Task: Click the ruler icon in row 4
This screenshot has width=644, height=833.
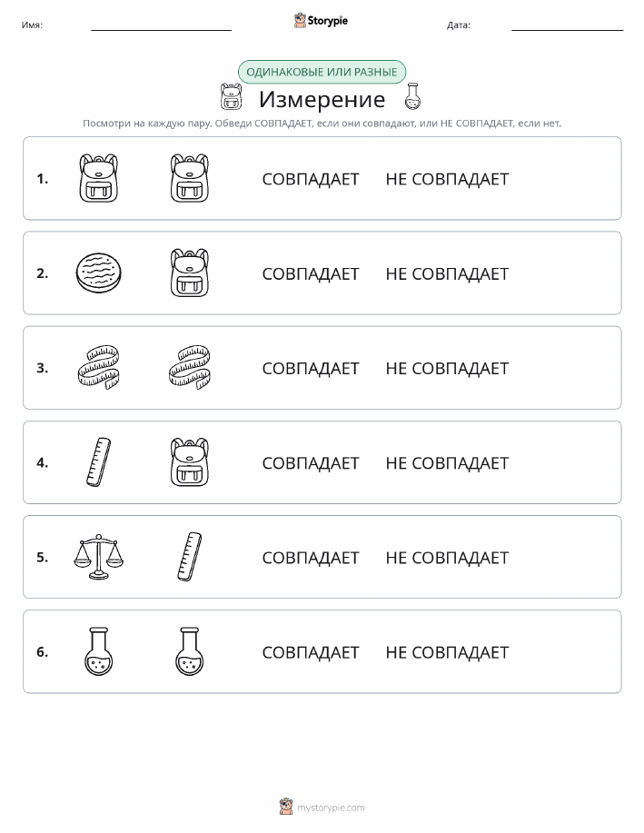Action: point(99,462)
